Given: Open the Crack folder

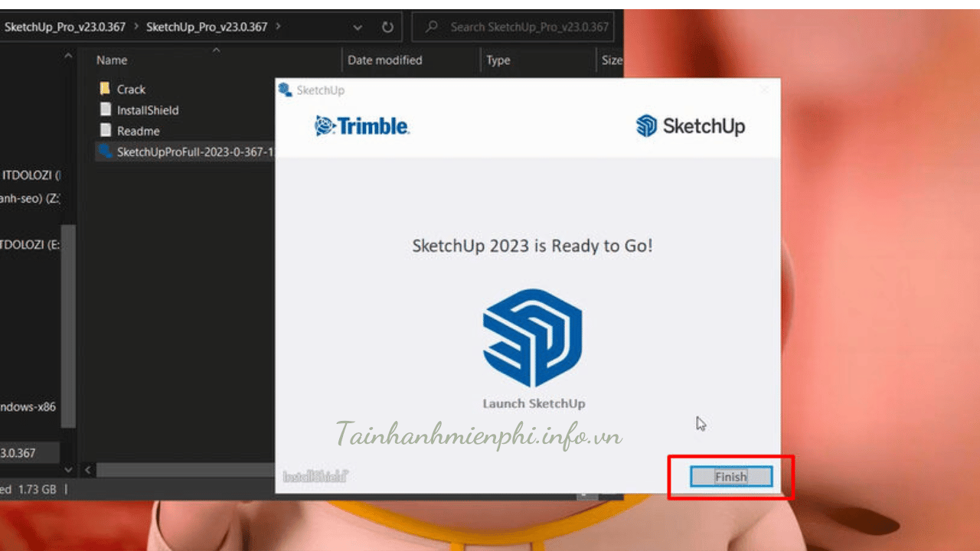Looking at the screenshot, I should [131, 90].
